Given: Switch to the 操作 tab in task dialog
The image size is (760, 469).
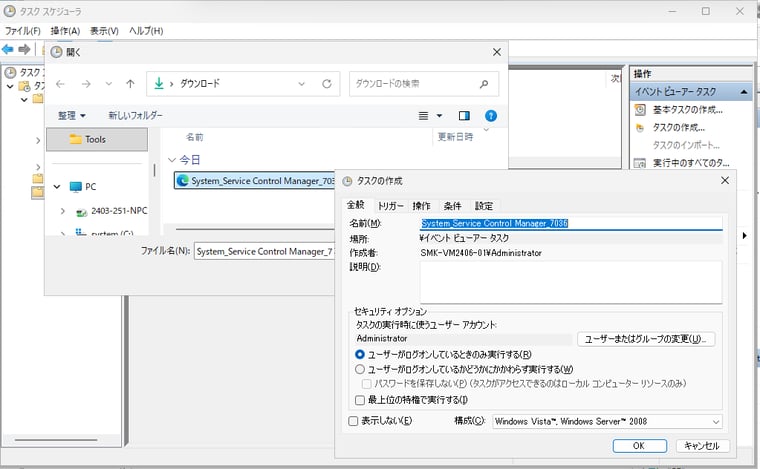Looking at the screenshot, I should (x=422, y=206).
